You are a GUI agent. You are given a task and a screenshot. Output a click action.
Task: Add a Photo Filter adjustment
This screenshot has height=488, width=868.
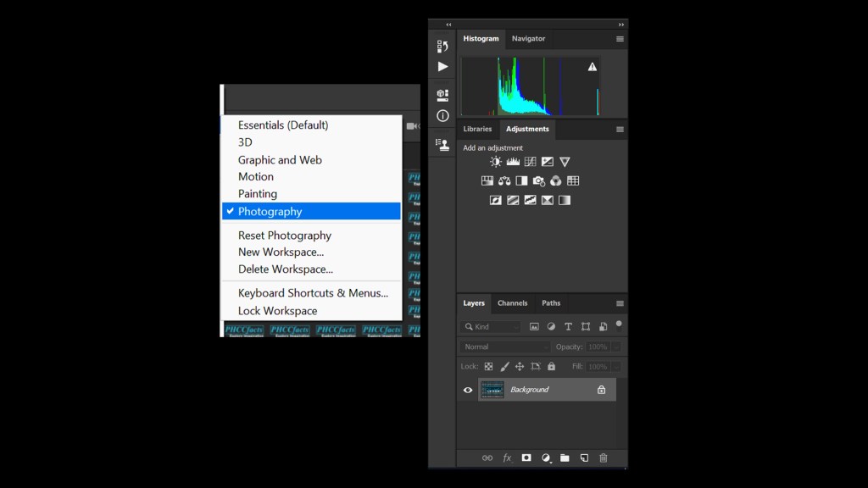(538, 180)
